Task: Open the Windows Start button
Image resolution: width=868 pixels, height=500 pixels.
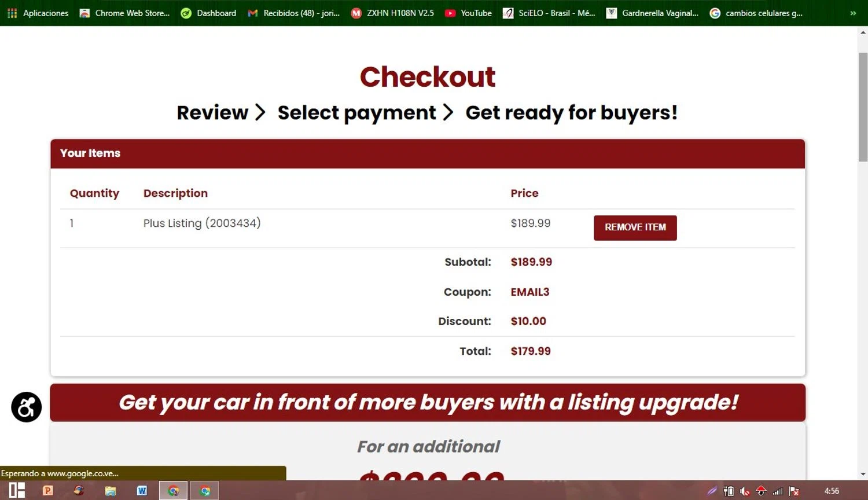Action: tap(17, 490)
